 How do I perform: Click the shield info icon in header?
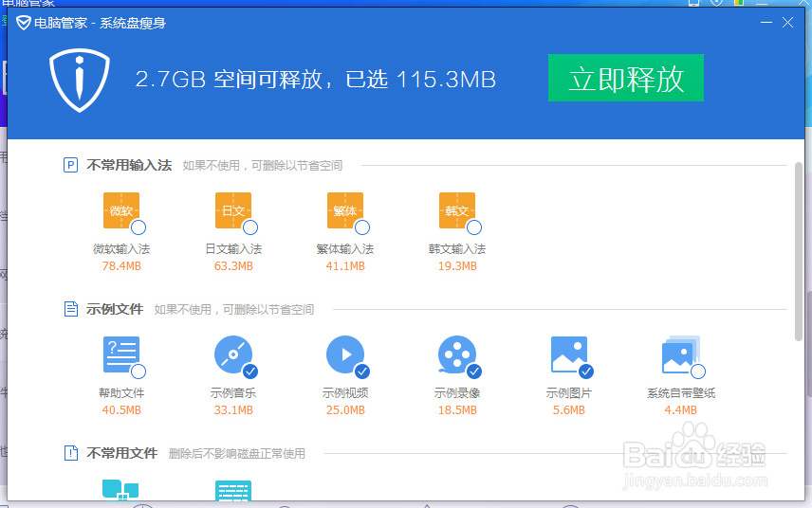click(80, 81)
